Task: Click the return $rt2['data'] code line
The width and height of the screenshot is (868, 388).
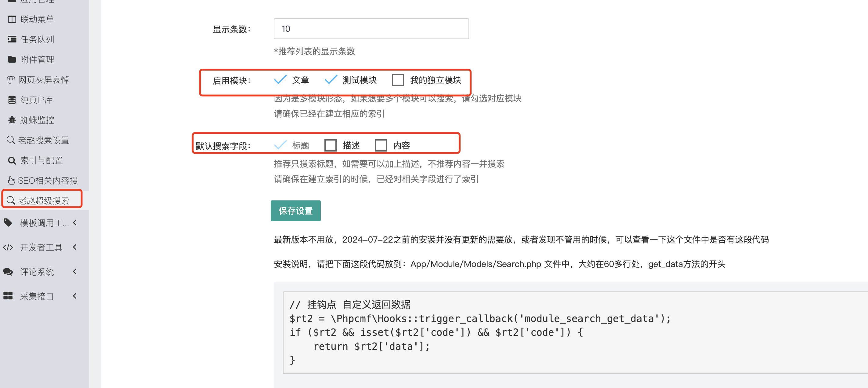Action: (x=371, y=346)
